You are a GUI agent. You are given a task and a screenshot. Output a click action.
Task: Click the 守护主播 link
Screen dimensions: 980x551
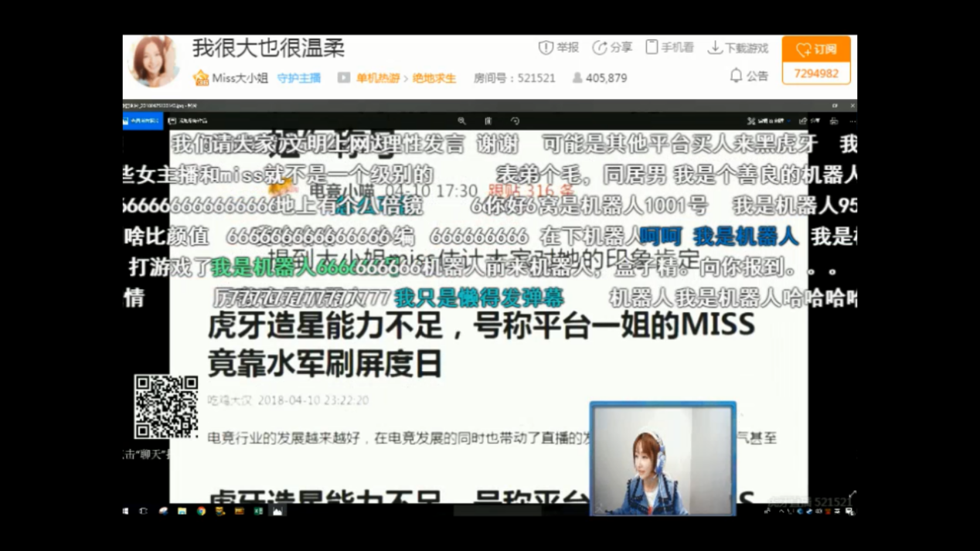coord(299,78)
